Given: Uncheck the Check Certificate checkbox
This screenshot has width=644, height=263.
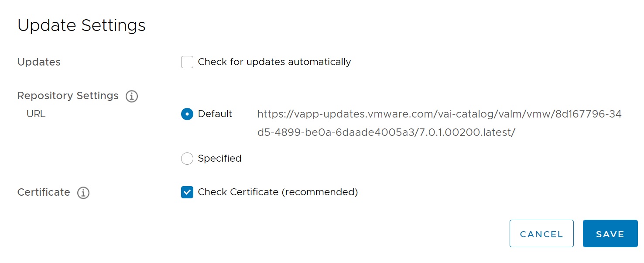Looking at the screenshot, I should coord(187,192).
